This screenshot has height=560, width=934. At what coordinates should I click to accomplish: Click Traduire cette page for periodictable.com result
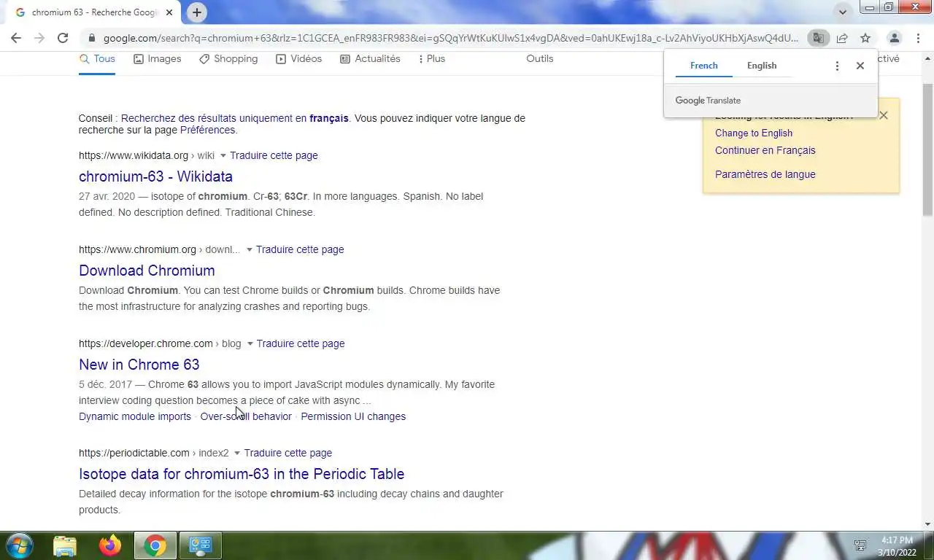coord(288,453)
